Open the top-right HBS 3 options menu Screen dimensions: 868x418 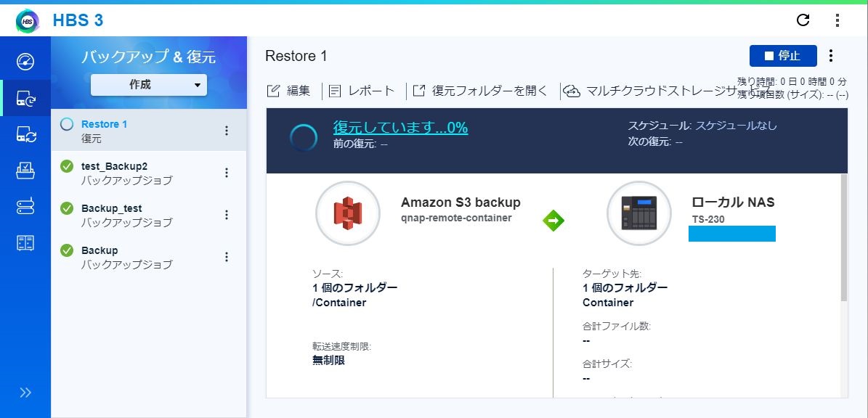pyautogui.click(x=837, y=20)
